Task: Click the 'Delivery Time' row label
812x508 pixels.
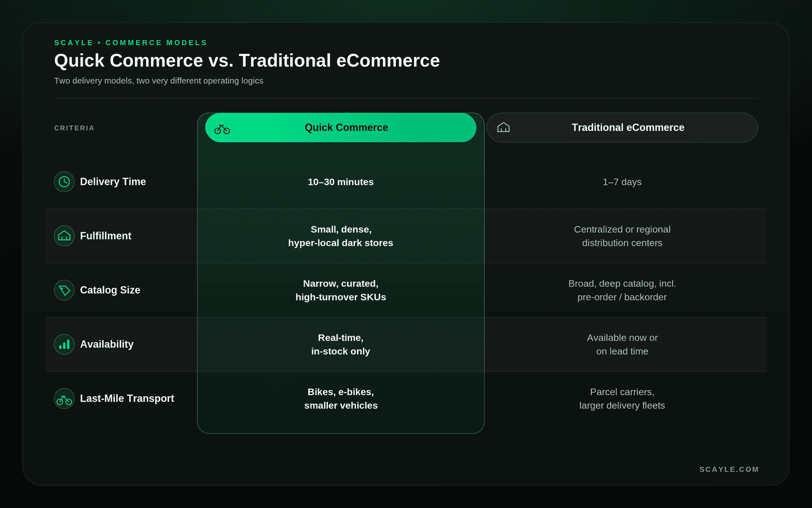Action: [x=113, y=182]
